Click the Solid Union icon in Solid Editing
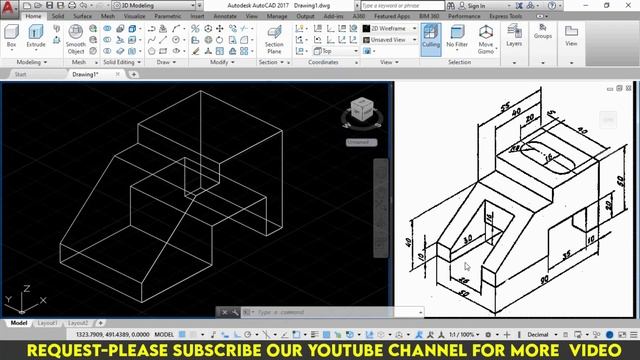 point(107,28)
